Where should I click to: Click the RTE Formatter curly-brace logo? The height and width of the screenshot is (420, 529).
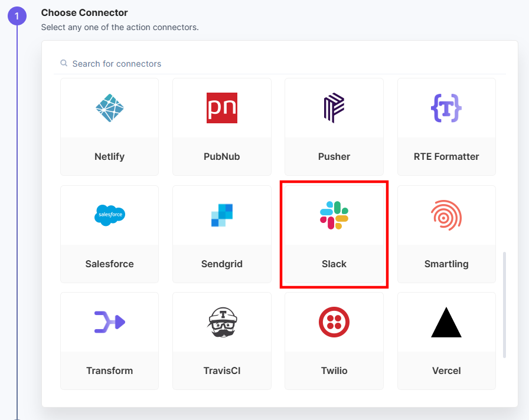tap(446, 107)
